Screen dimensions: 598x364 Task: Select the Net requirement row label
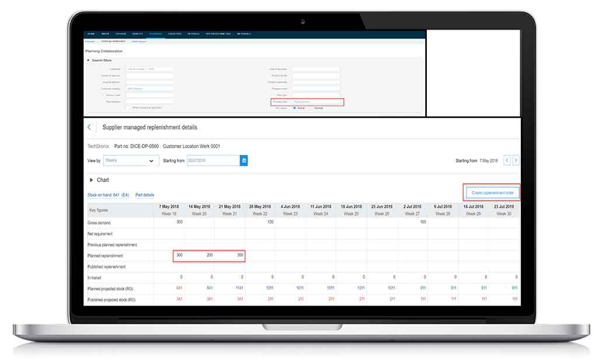pos(100,234)
